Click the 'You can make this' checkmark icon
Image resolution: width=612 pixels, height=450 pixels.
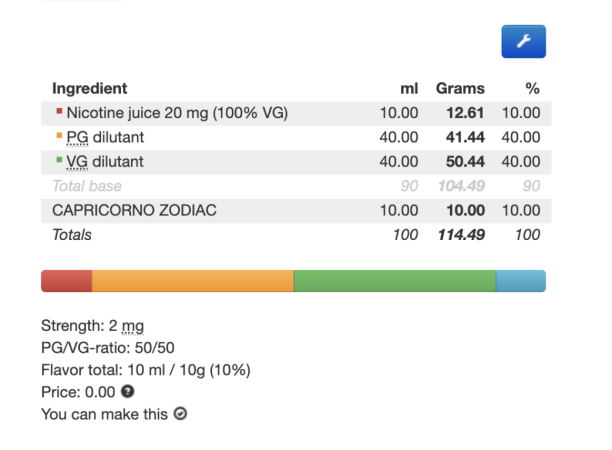(180, 413)
